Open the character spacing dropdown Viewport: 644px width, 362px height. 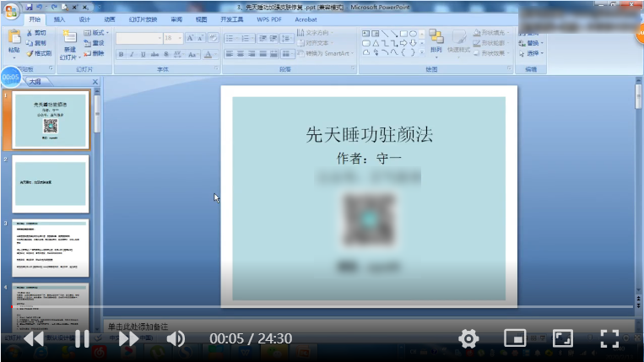click(178, 54)
